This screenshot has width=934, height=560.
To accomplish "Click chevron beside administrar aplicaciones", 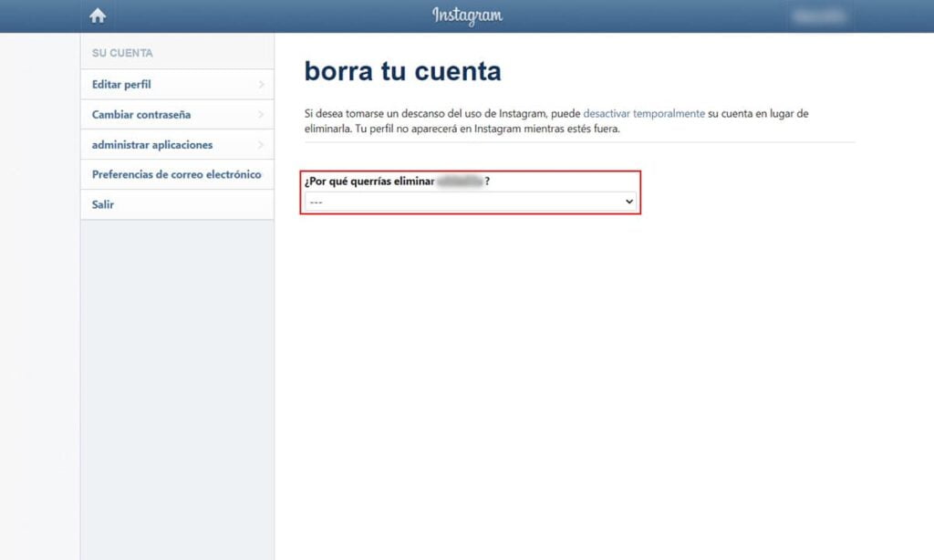I will coord(261,145).
